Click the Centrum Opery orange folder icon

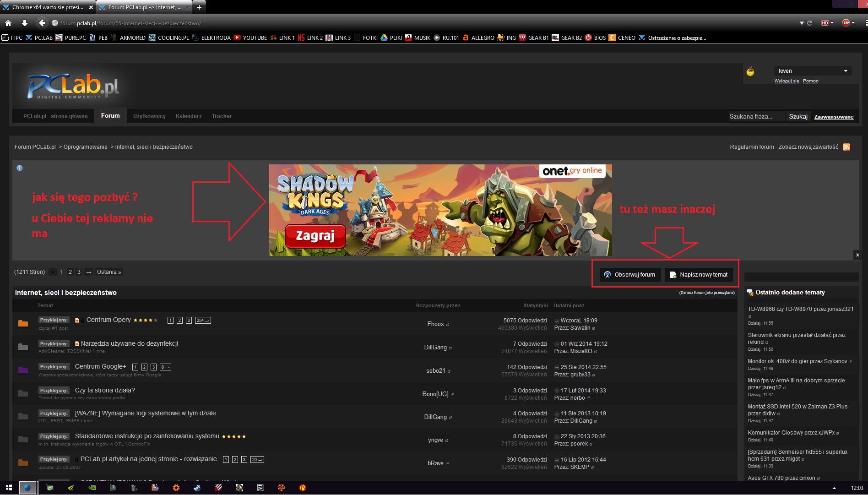coord(23,323)
